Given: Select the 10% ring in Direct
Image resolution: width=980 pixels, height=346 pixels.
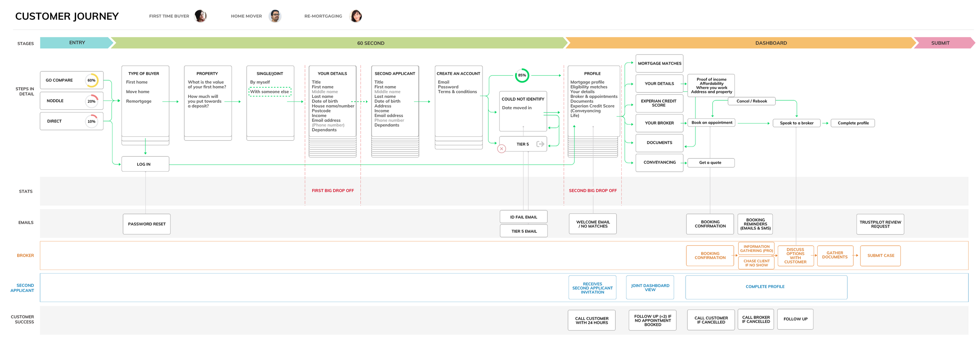Looking at the screenshot, I should [x=91, y=121].
